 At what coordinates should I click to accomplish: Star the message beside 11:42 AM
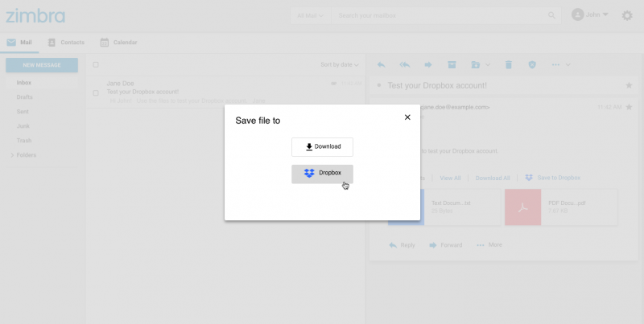629,107
